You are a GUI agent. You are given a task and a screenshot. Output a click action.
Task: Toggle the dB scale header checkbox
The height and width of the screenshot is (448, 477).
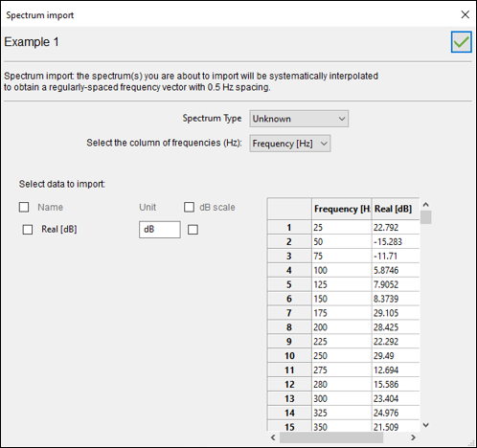(189, 207)
